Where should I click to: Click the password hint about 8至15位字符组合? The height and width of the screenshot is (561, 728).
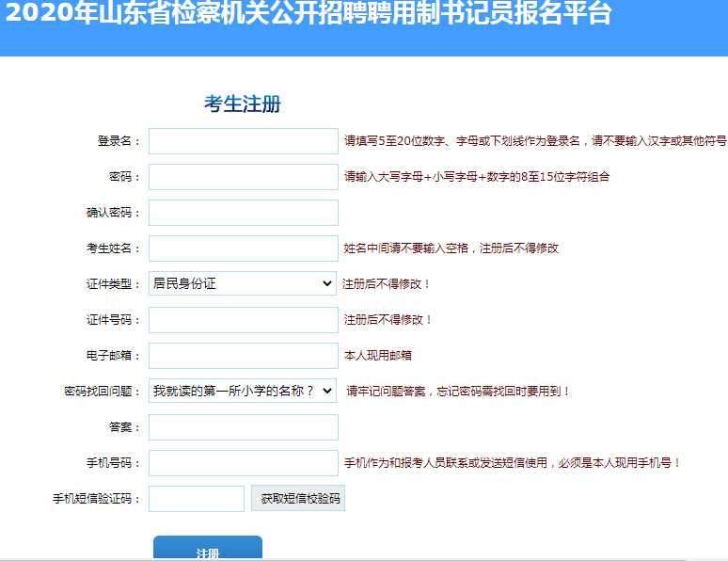click(x=476, y=177)
